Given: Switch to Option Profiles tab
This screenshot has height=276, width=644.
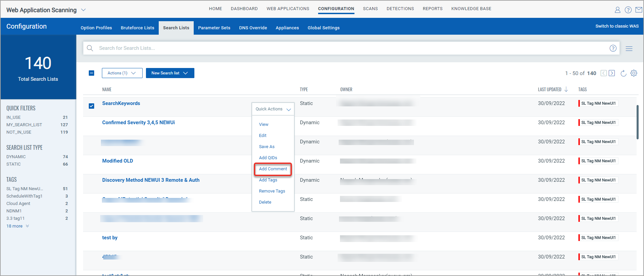Looking at the screenshot, I should 96,28.
